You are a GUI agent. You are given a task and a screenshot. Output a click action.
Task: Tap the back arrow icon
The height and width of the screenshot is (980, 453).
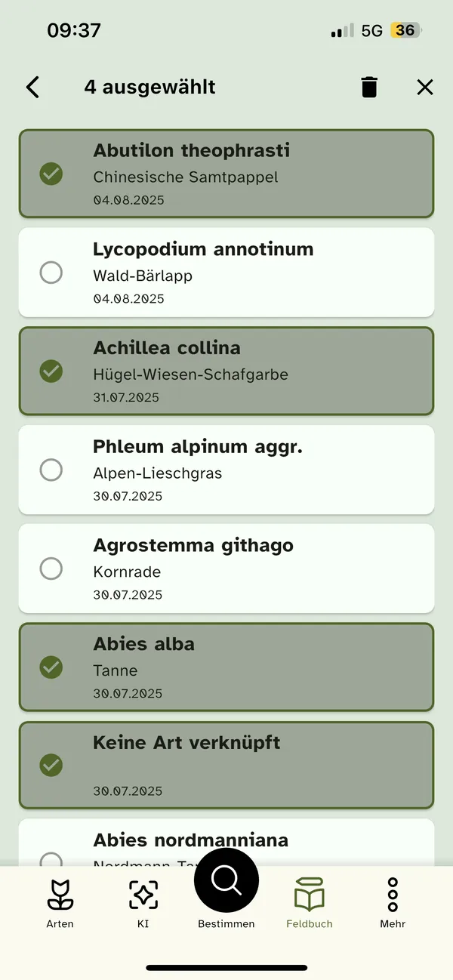click(32, 88)
